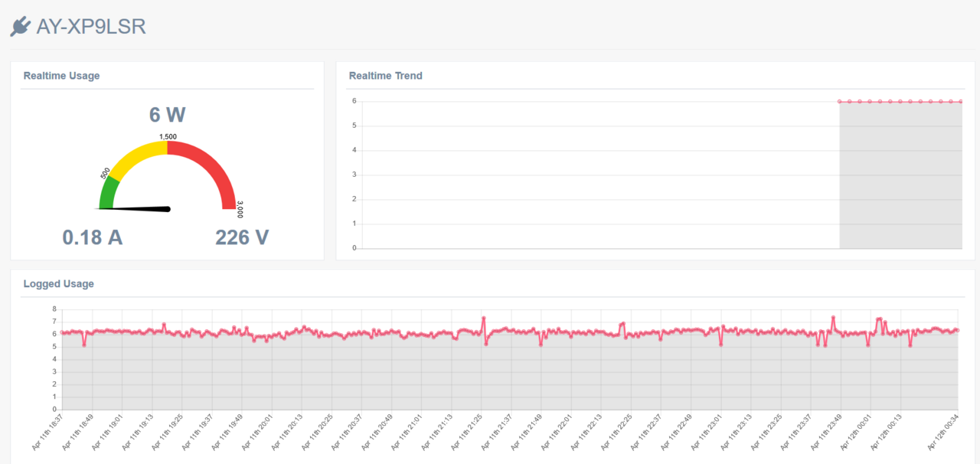
Task: Click the Logged Usage panel heading
Action: (x=58, y=284)
